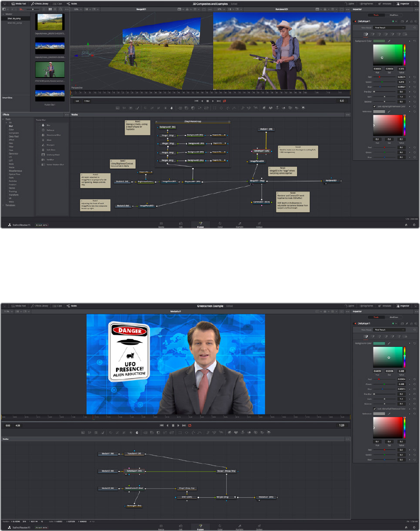
Task: Open DeltaKeyer1 color tag dropdown, upper Inspector
Action: coord(394,21)
